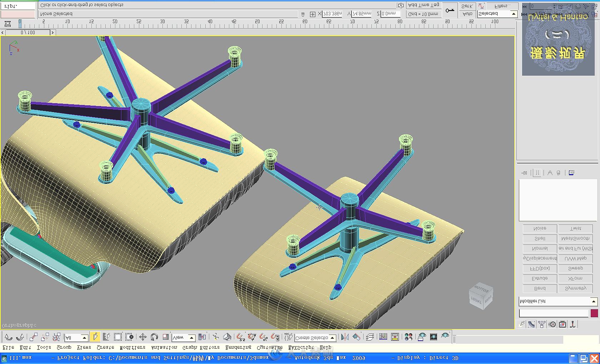Open the Render Setup teapot icon
600x364 pixels.
(422, 337)
